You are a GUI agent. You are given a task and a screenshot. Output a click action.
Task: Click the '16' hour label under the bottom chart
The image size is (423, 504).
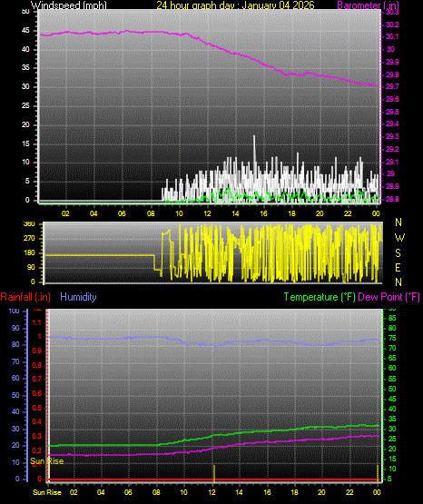tap(267, 492)
